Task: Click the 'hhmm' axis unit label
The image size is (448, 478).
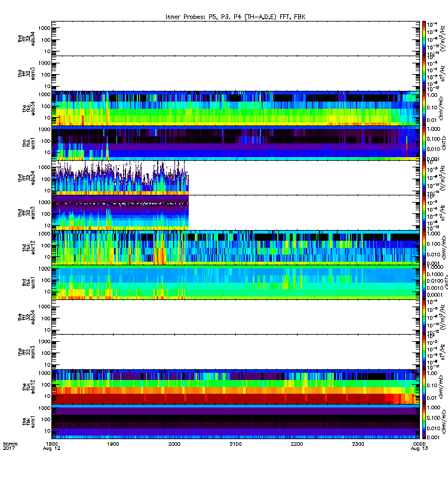Action: click(10, 444)
